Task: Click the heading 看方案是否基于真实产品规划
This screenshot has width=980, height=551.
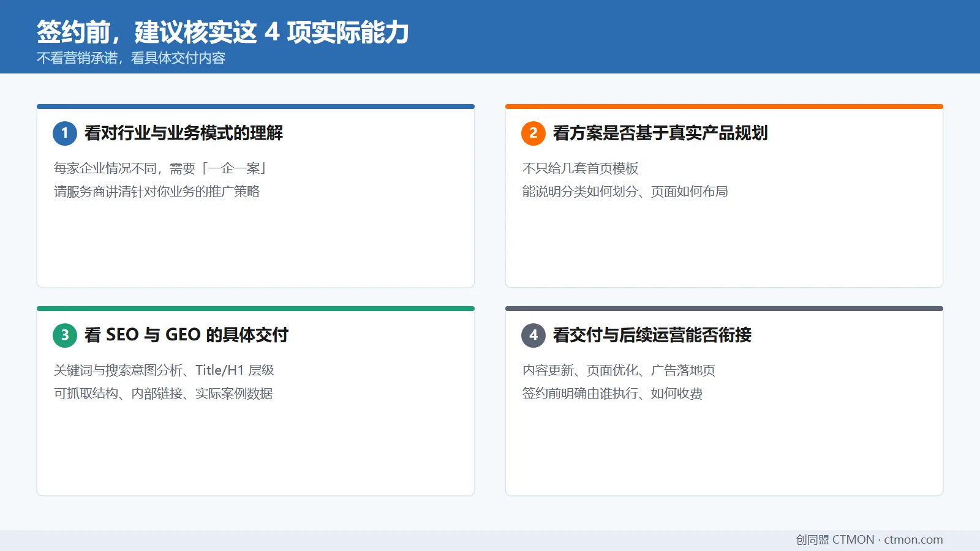Action: point(660,133)
